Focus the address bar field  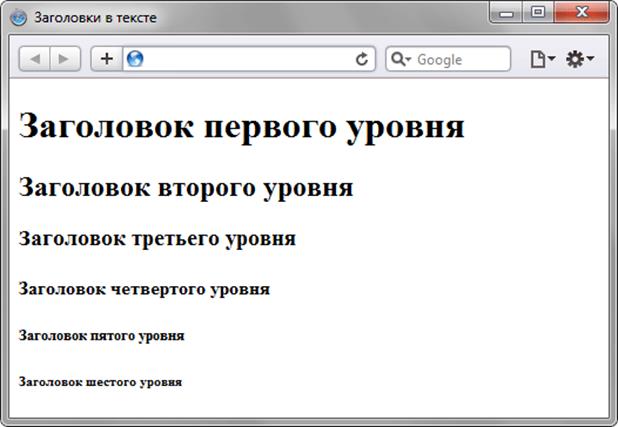point(249,59)
